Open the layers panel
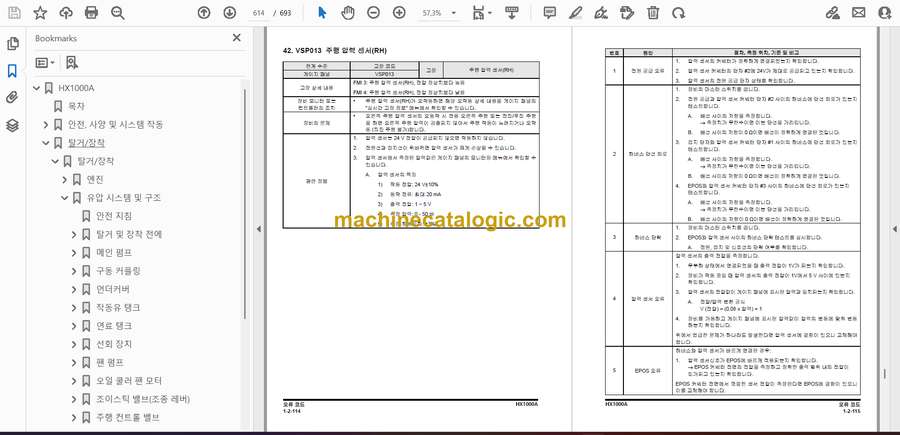The height and width of the screenshot is (435, 900). tap(12, 125)
